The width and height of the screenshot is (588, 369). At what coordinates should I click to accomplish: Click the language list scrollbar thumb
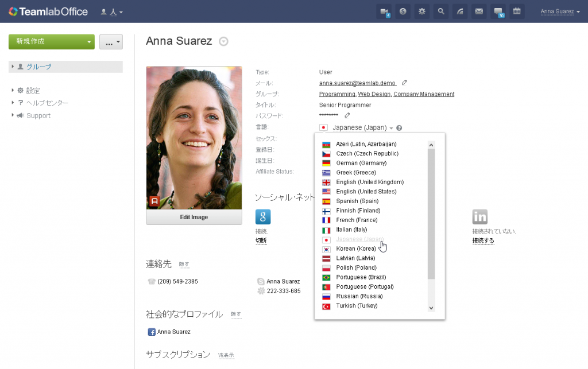pyautogui.click(x=431, y=214)
